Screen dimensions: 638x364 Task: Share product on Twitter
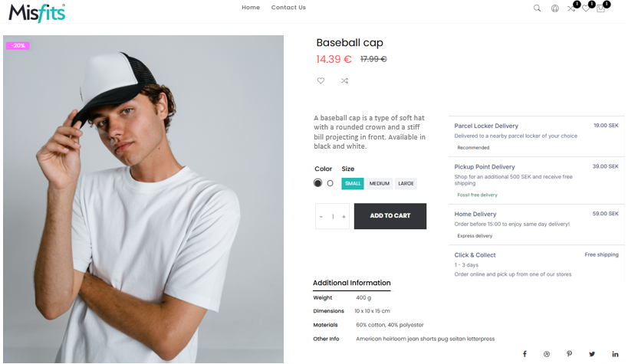tap(592, 354)
